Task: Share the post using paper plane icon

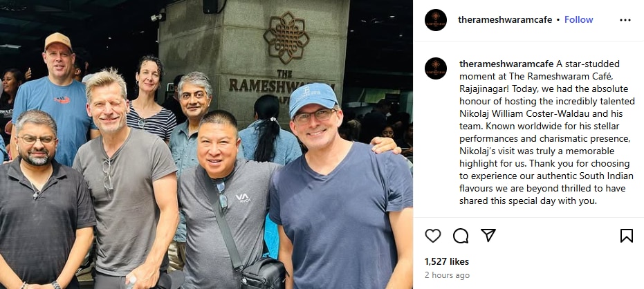Action: (x=488, y=235)
